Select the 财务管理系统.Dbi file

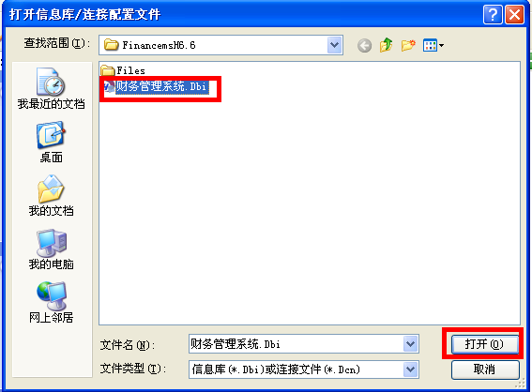pos(156,87)
